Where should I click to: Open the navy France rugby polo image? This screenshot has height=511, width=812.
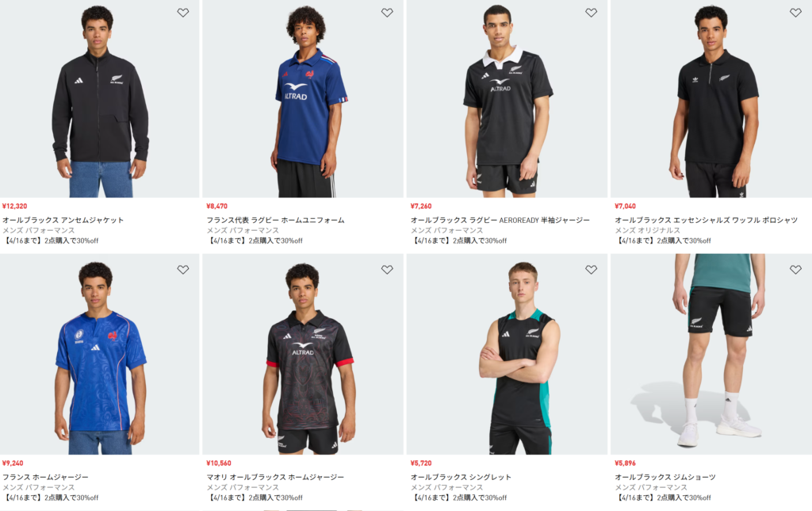point(304,103)
